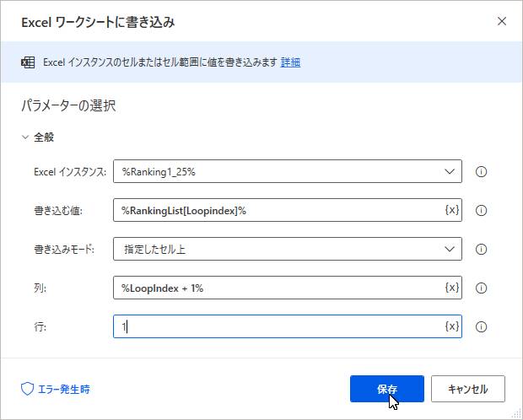Save the action with 保存 button
The width and height of the screenshot is (523, 420).
[387, 389]
